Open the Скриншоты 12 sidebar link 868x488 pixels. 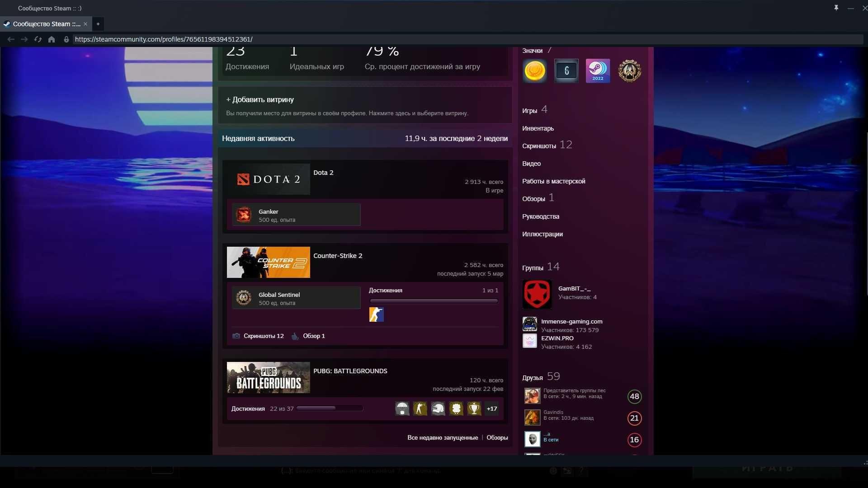(547, 145)
